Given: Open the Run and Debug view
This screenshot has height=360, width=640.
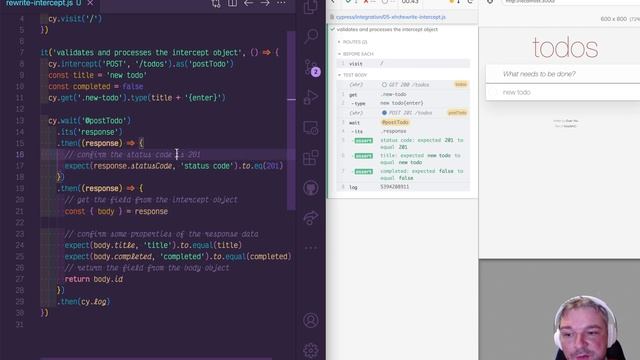Looking at the screenshot, I should coord(311,97).
